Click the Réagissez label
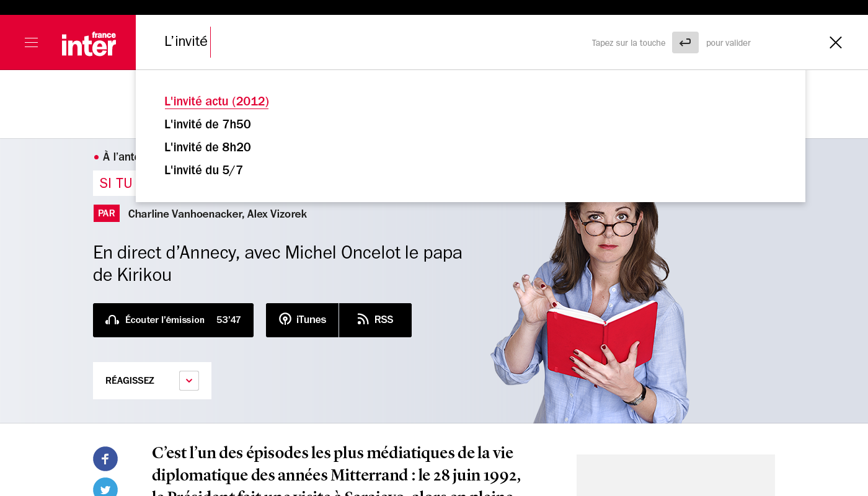The image size is (868, 496). tap(130, 381)
